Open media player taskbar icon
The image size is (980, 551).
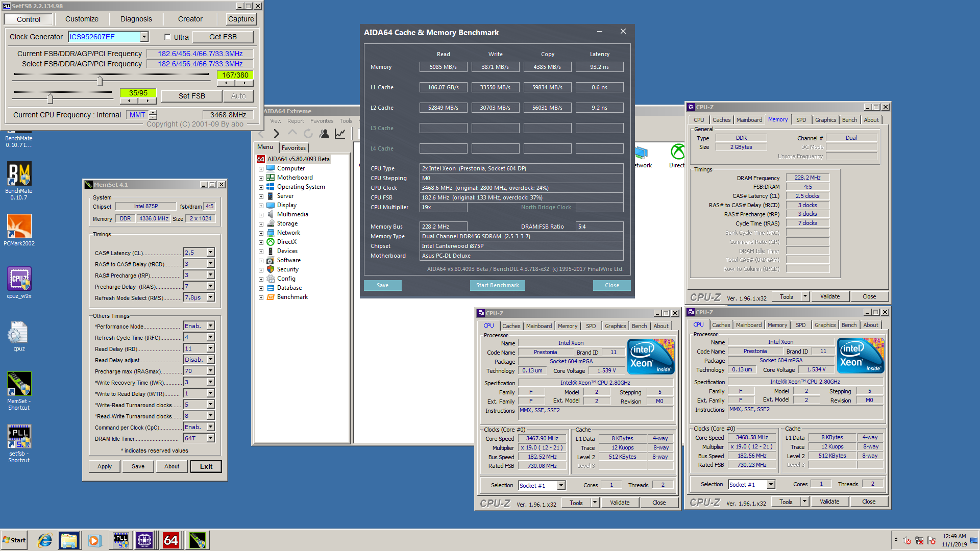94,540
